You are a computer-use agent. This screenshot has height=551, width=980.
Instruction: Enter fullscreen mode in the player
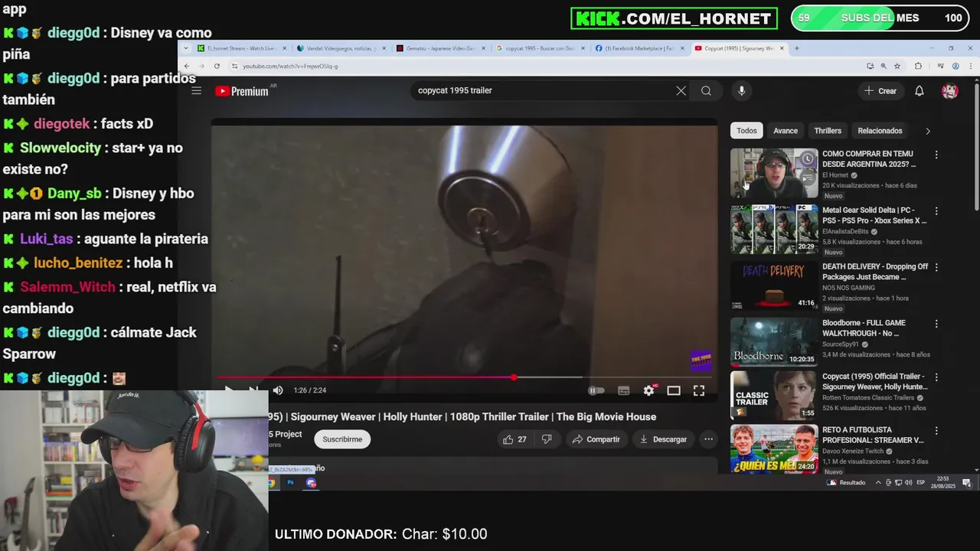coord(699,390)
